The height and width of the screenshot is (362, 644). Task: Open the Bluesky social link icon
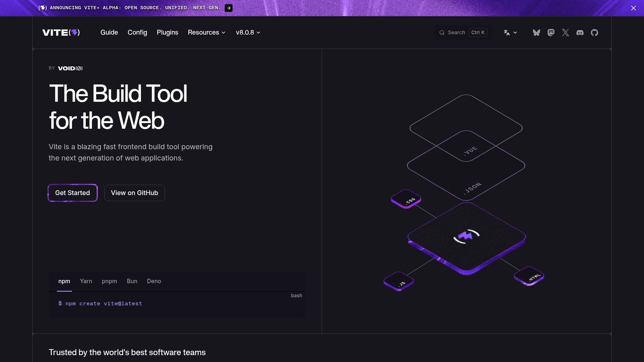[x=536, y=33]
